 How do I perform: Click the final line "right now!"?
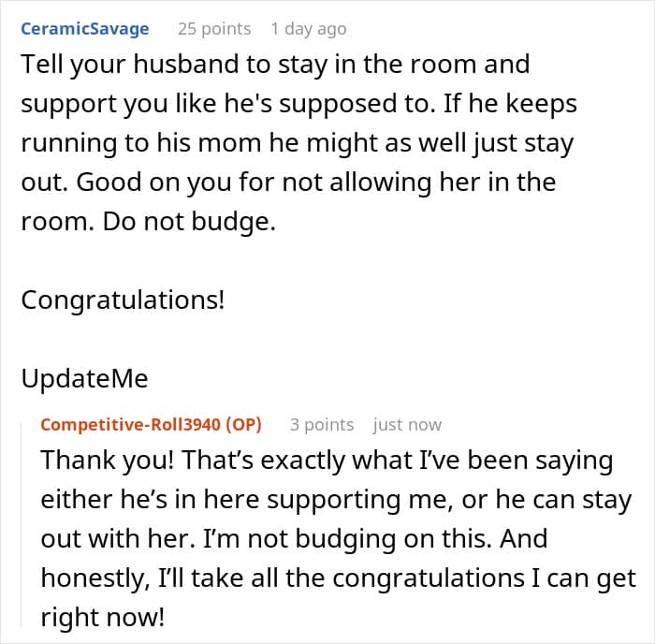click(x=102, y=618)
